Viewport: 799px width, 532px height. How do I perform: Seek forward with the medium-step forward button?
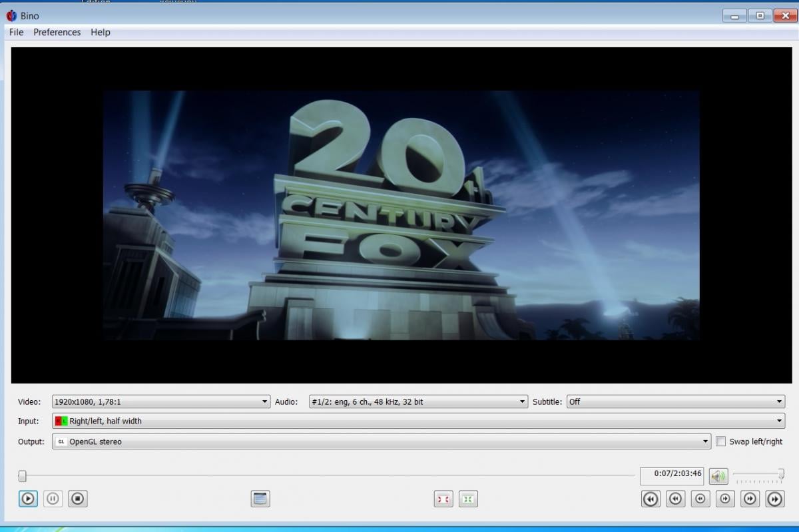click(750, 498)
